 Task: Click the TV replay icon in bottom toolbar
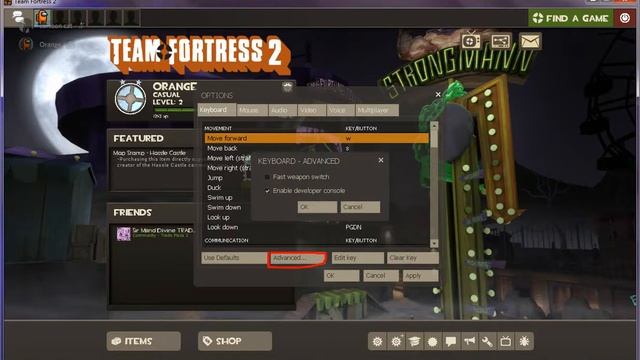(x=506, y=341)
